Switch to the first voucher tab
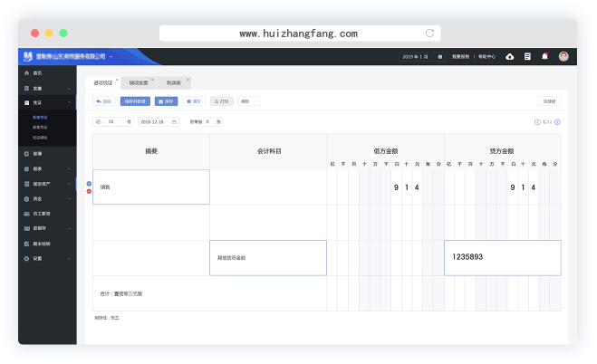This screenshot has width=597, height=364. tap(102, 83)
